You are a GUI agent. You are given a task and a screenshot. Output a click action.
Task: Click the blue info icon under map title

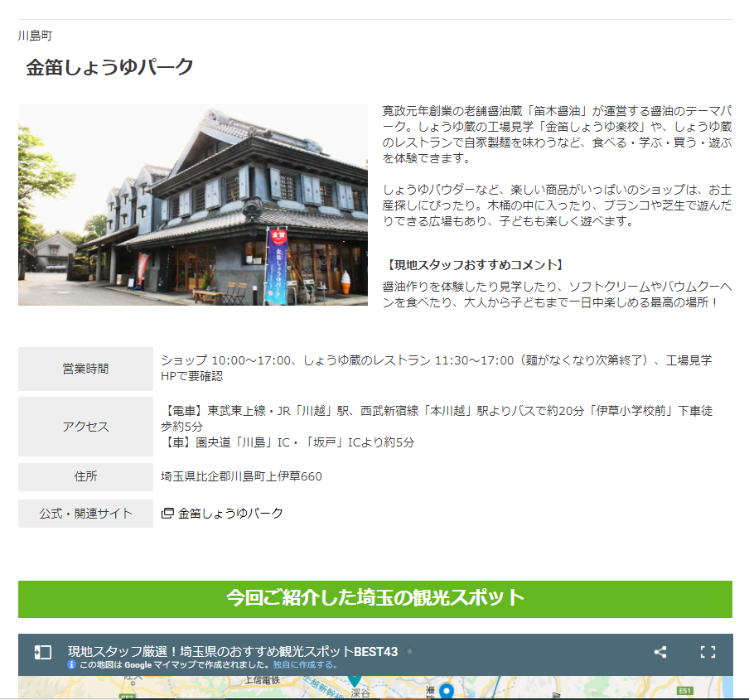point(72,664)
